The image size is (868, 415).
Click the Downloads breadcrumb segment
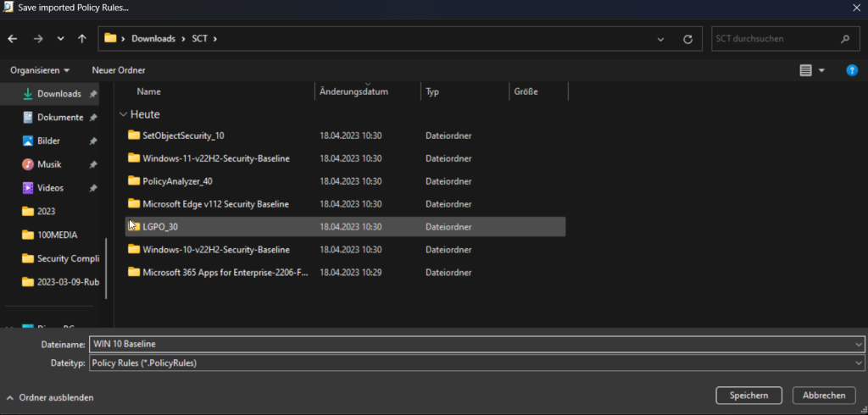(x=153, y=39)
